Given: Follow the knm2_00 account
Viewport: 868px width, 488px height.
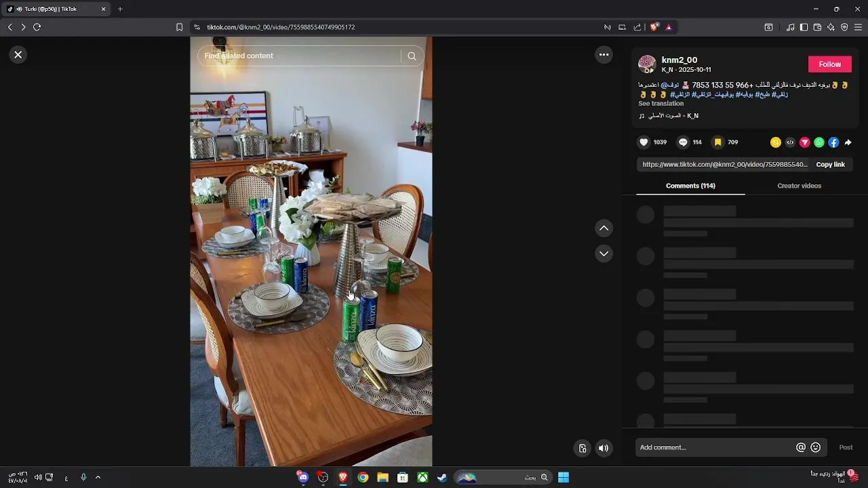Looking at the screenshot, I should tap(829, 64).
